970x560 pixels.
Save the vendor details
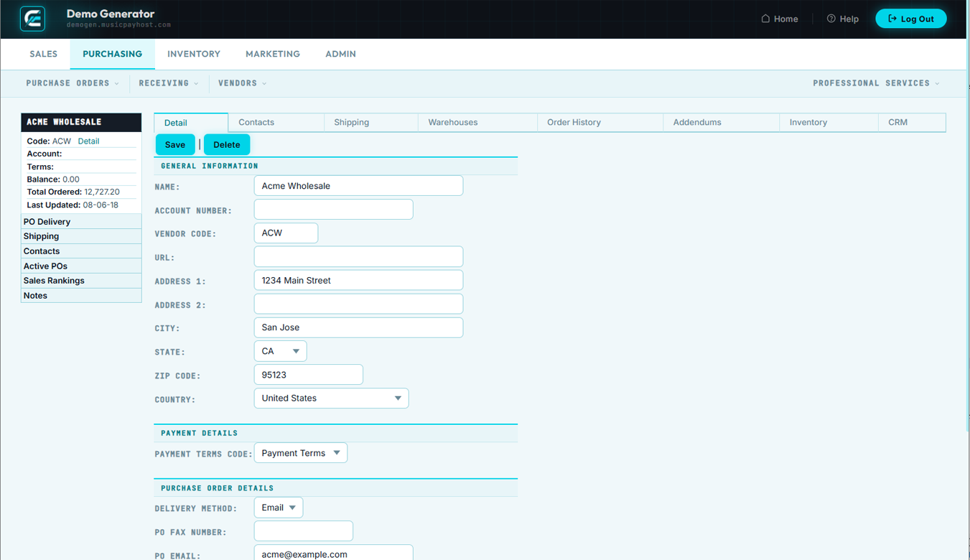pyautogui.click(x=175, y=144)
